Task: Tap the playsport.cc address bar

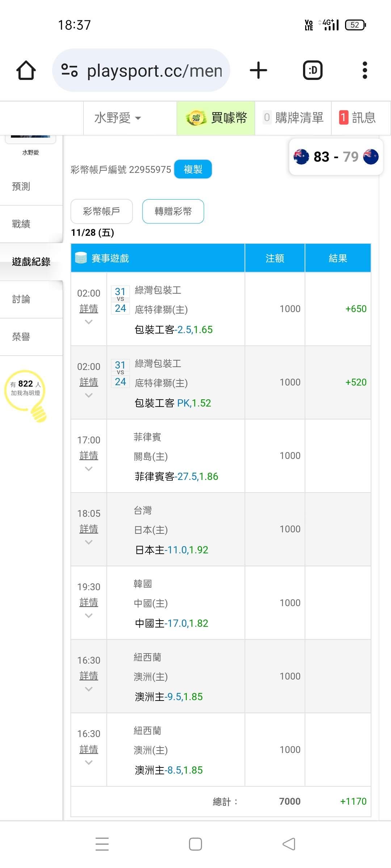Action: 154,70
